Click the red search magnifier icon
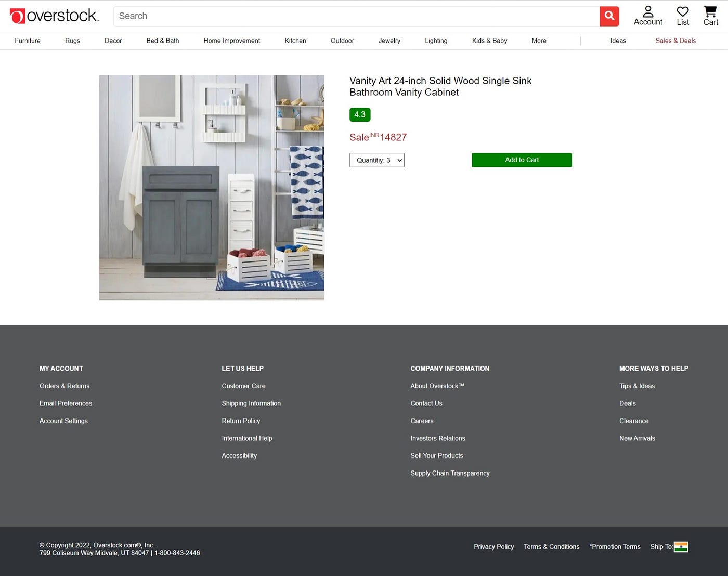Viewport: 728px width, 576px height. pyautogui.click(x=609, y=16)
